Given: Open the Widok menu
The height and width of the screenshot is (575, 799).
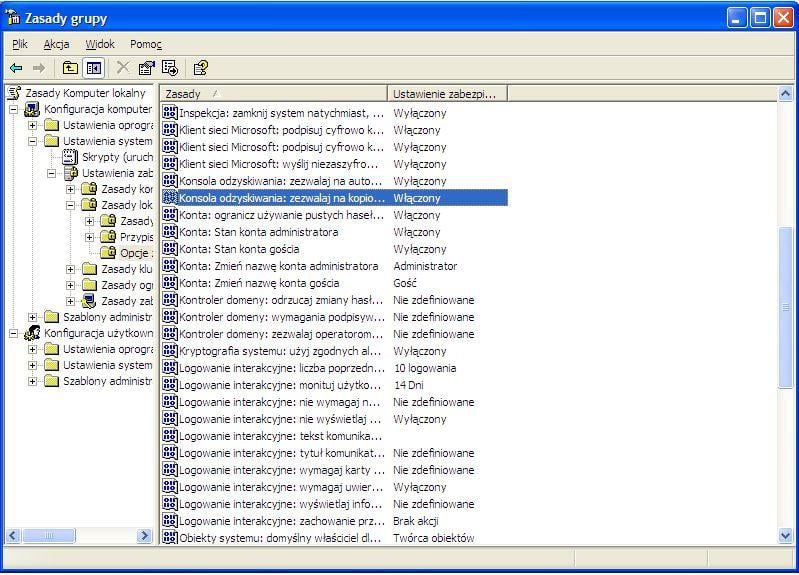Looking at the screenshot, I should tap(100, 44).
